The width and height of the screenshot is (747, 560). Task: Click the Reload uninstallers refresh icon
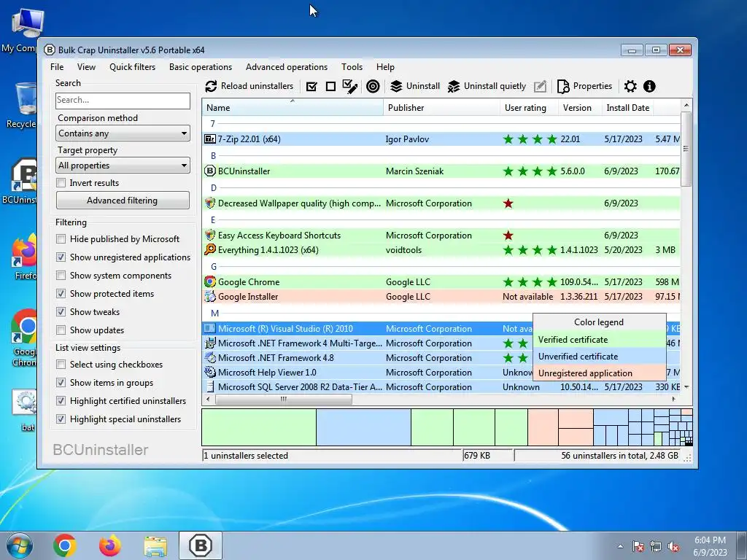tap(211, 86)
